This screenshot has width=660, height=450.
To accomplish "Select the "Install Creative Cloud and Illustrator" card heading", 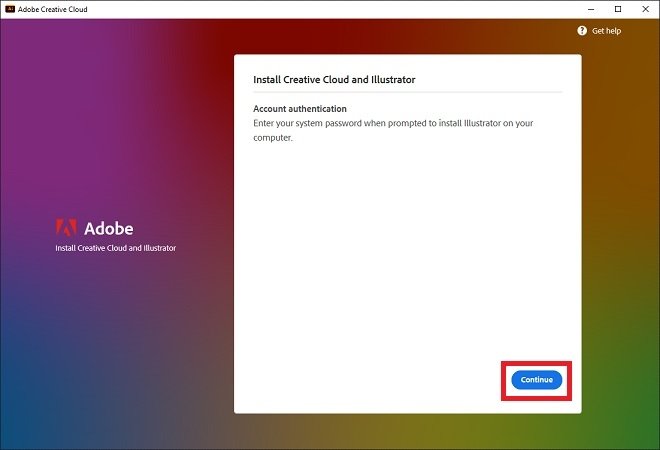I will 334,80.
